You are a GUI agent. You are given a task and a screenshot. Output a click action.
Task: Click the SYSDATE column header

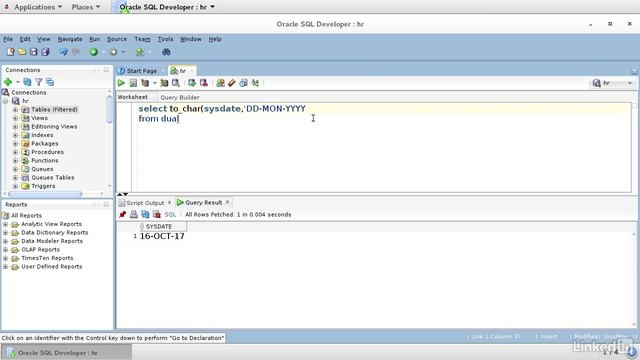click(x=163, y=227)
